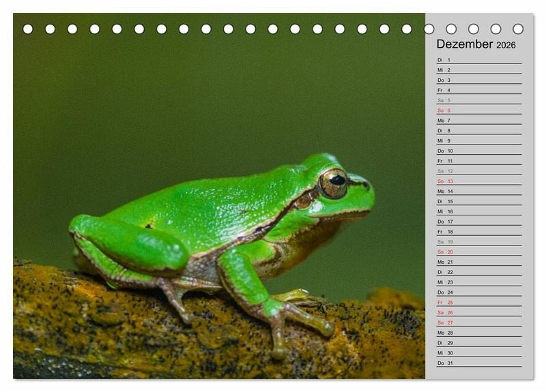Click the last binding hole at right
The height and width of the screenshot is (392, 546).
(518, 29)
